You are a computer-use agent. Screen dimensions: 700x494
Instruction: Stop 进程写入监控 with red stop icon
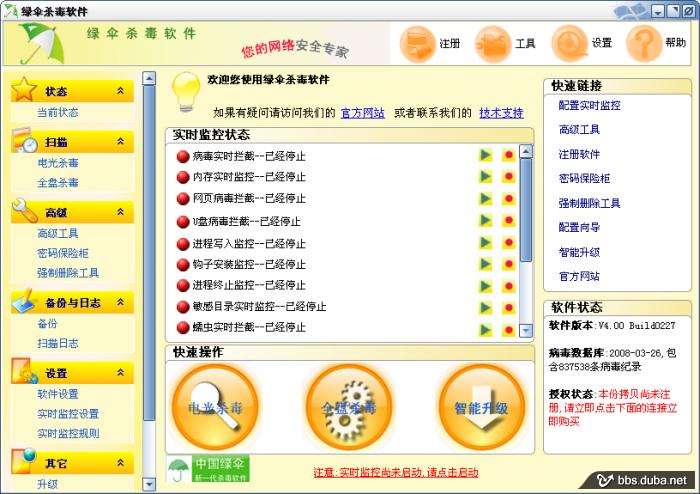(x=508, y=242)
